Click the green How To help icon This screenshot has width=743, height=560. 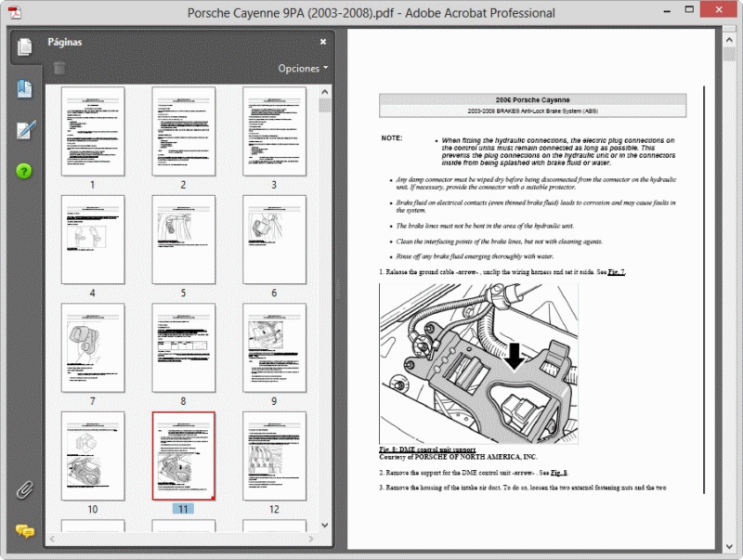point(24,171)
